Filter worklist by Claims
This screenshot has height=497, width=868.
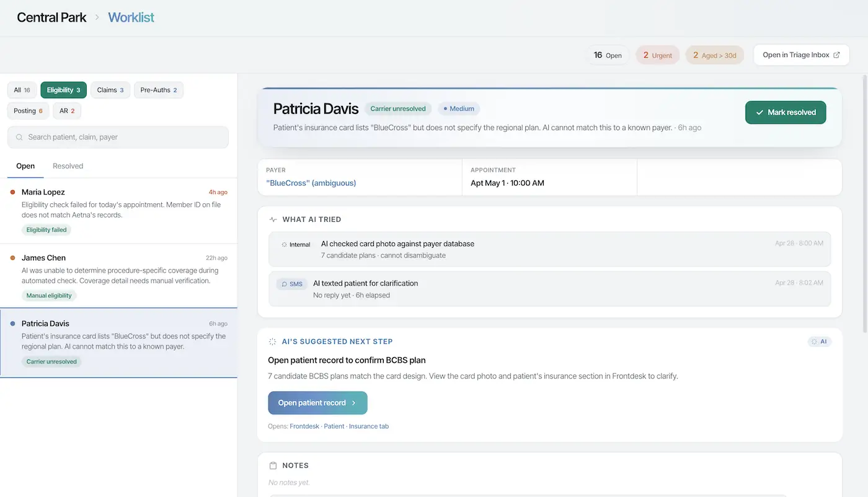110,90
